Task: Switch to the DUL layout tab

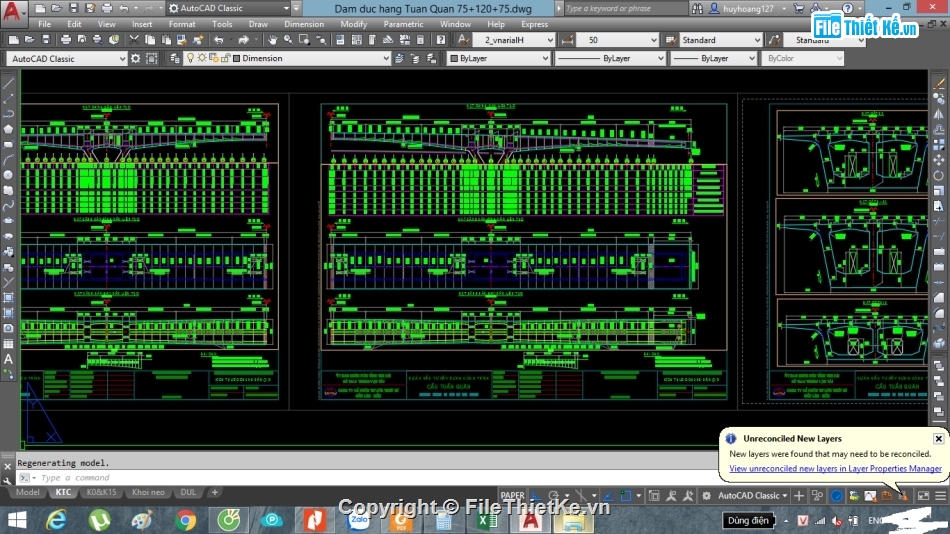Action: point(188,492)
